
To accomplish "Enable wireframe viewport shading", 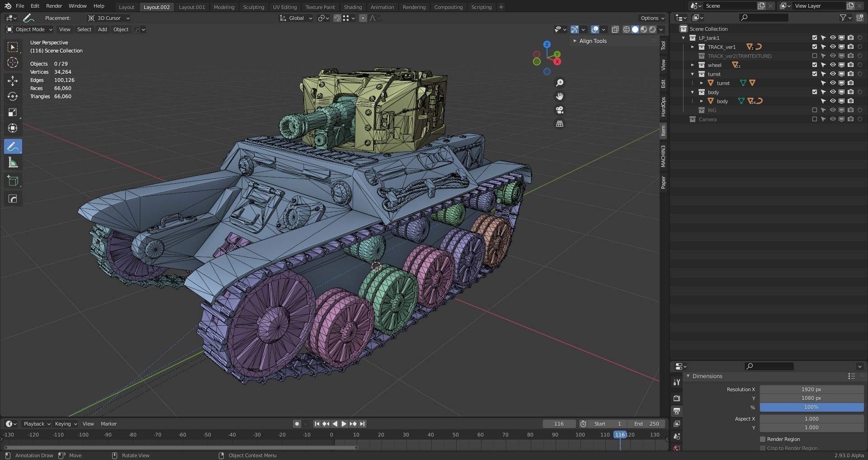I will click(x=627, y=29).
